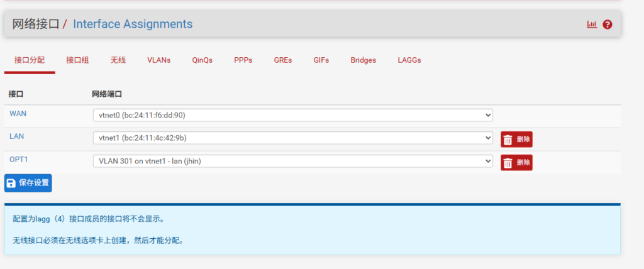Open the LAN interface link
Screen dimensions: 644x269
click(x=16, y=136)
